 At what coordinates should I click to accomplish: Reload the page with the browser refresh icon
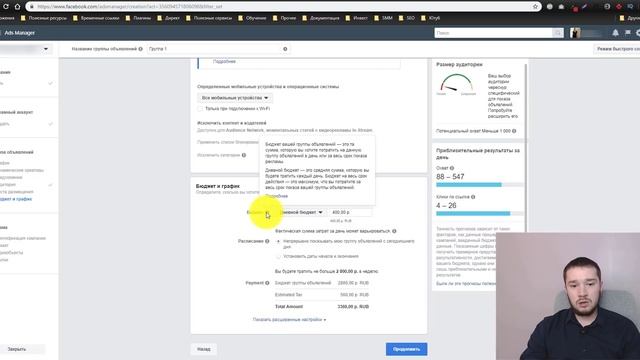(x=6, y=7)
